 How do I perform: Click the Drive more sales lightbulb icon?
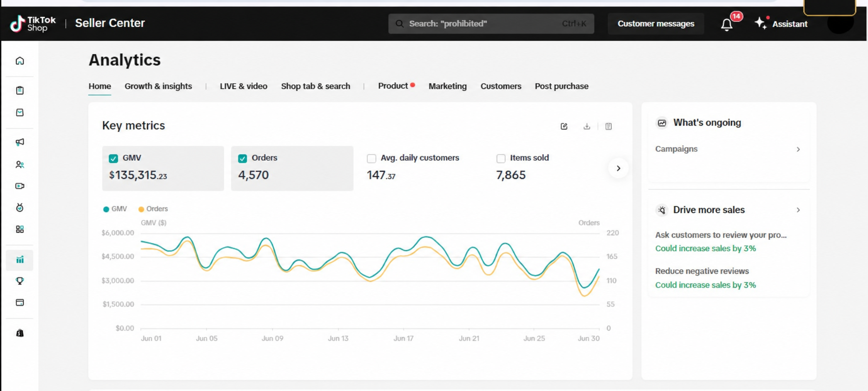pos(662,210)
